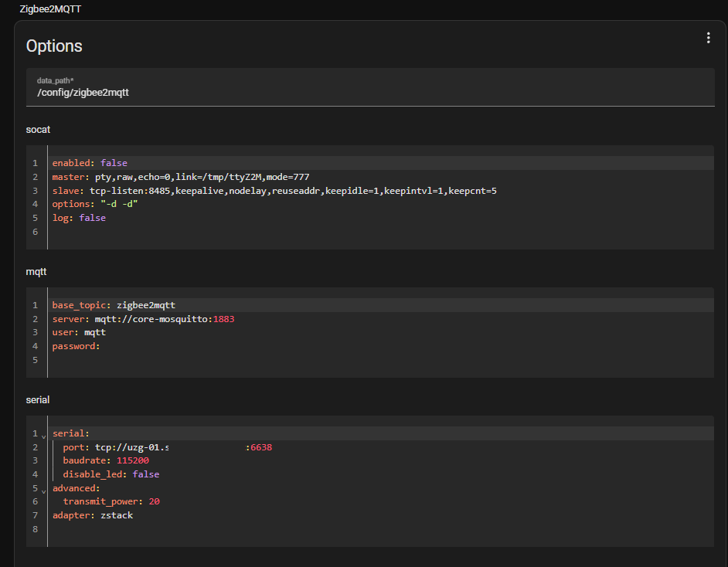Collapse the serial: fold arrow

click(x=43, y=436)
